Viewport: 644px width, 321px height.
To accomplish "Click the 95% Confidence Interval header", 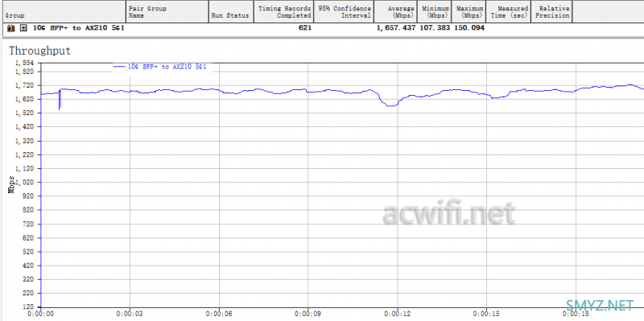I will click(x=345, y=11).
